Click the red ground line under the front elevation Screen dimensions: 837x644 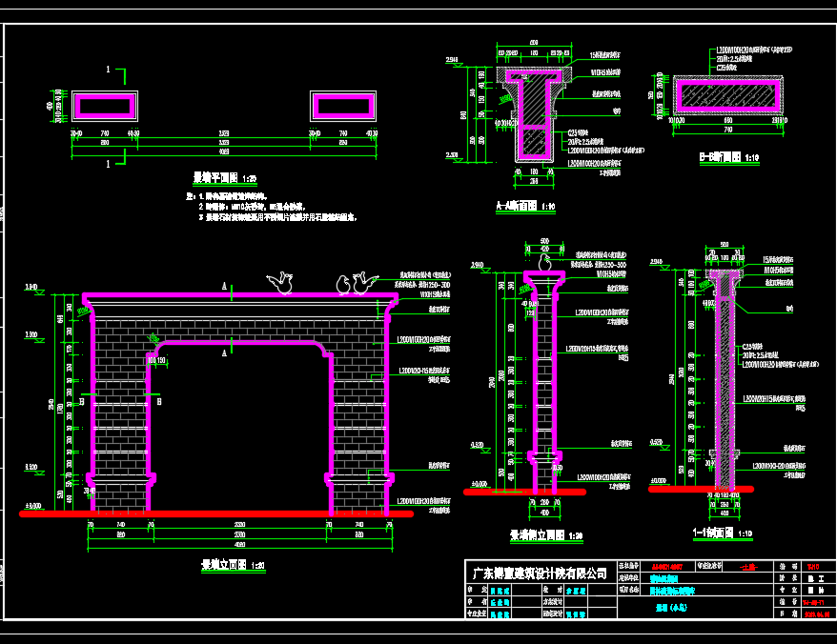click(216, 513)
